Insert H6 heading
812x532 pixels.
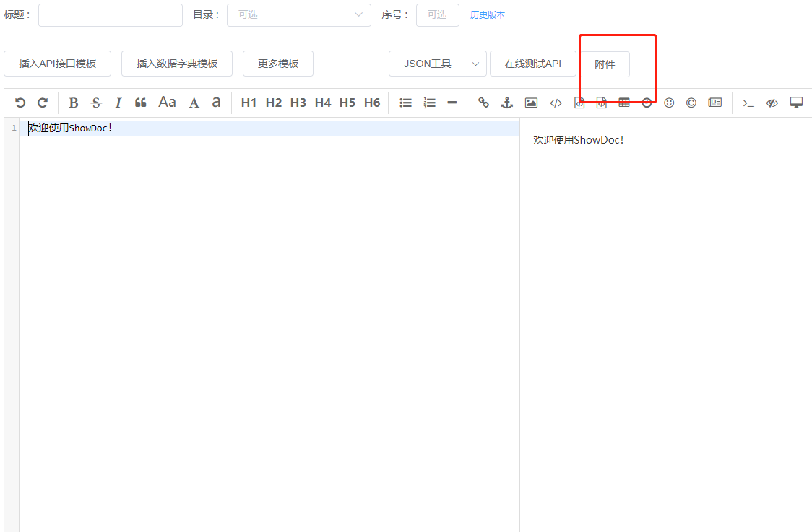pyautogui.click(x=372, y=103)
